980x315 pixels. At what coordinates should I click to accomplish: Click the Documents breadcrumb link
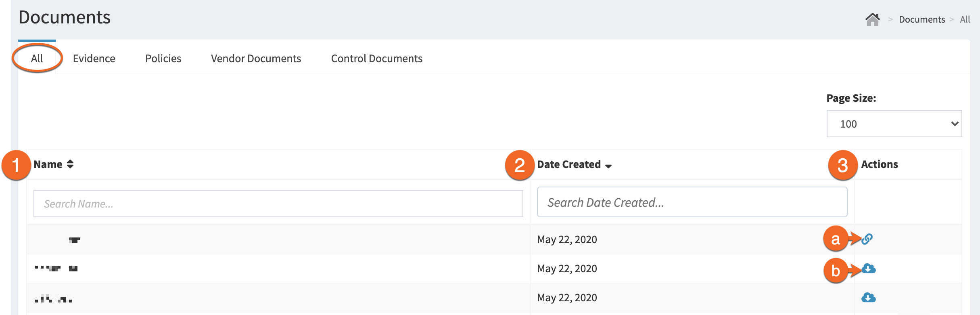point(921,19)
